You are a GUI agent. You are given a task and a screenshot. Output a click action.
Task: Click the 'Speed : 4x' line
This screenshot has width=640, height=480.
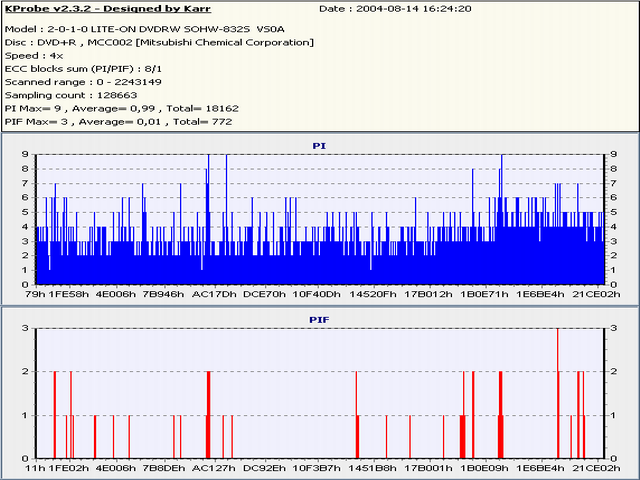point(34,56)
